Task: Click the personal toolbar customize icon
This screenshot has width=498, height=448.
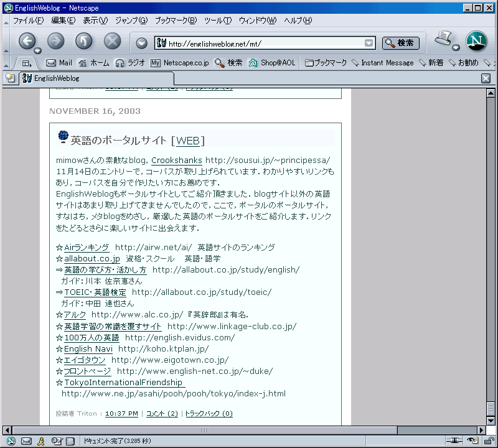Action: (x=27, y=63)
